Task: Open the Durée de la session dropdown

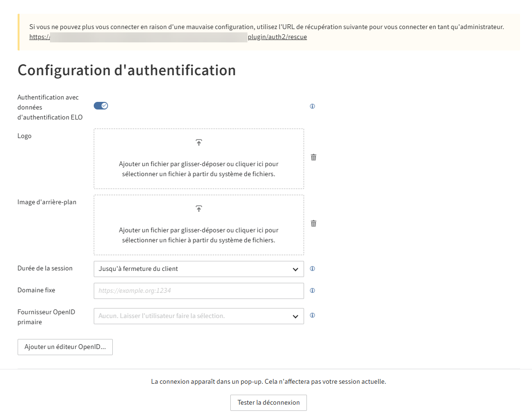Action: pyautogui.click(x=198, y=269)
